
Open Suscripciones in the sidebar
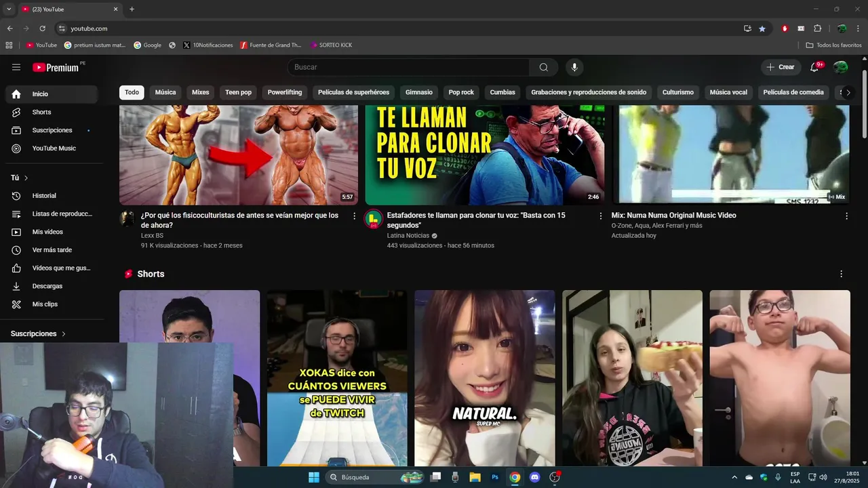pyautogui.click(x=52, y=130)
